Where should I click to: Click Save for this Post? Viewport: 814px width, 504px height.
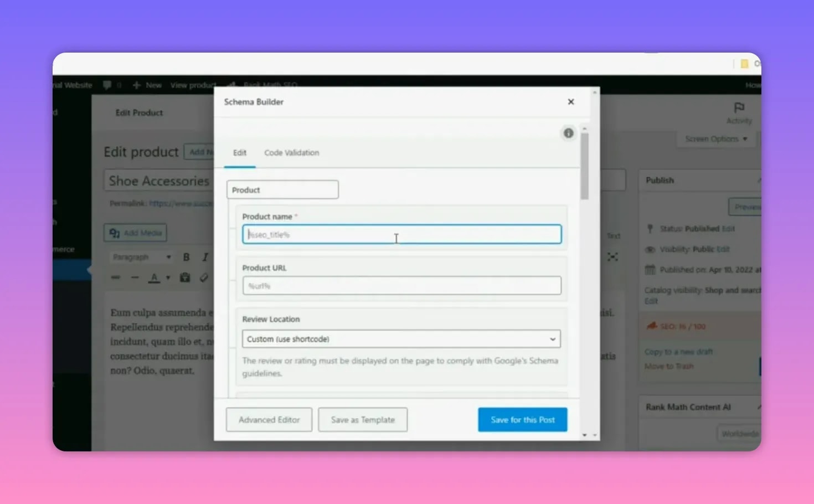[522, 419]
